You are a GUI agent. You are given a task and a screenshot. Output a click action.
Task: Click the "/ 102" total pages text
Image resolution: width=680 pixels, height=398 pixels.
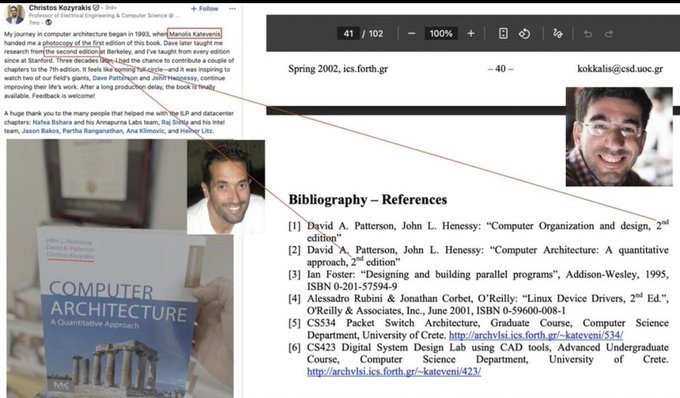pos(373,33)
